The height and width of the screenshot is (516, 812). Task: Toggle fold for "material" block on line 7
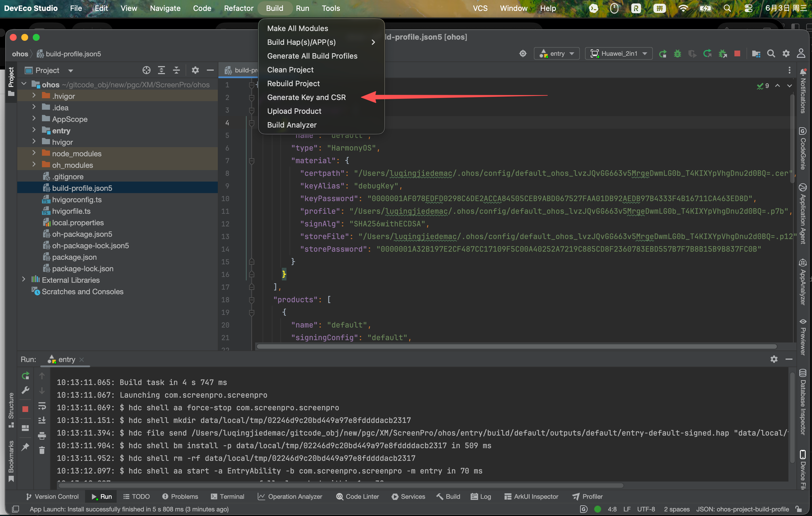click(x=251, y=161)
